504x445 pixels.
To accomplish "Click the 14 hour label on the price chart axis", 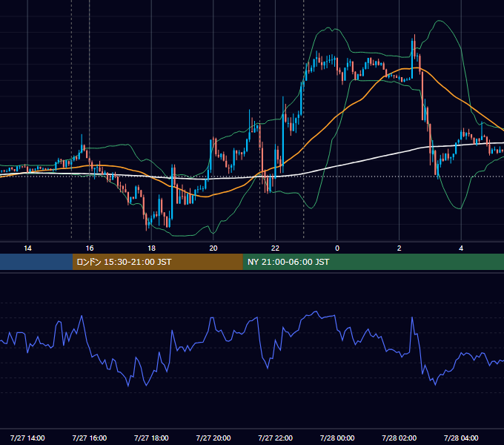I will [27, 248].
